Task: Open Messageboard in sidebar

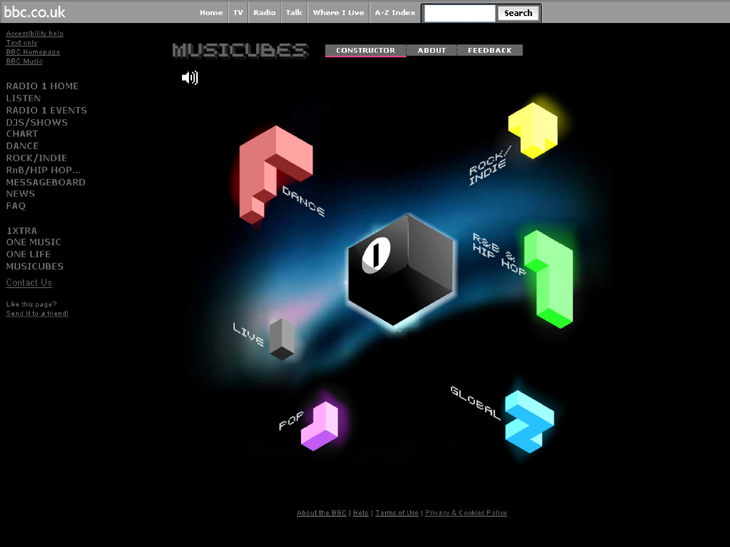Action: (x=46, y=182)
